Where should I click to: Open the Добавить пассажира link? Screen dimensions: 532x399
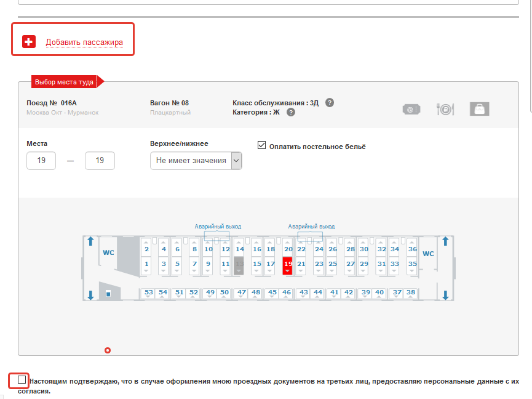point(84,42)
